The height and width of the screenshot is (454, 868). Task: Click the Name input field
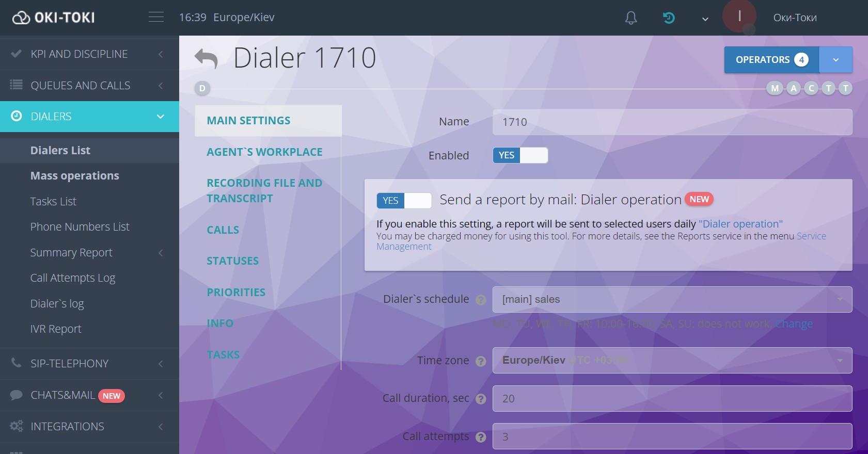(672, 122)
